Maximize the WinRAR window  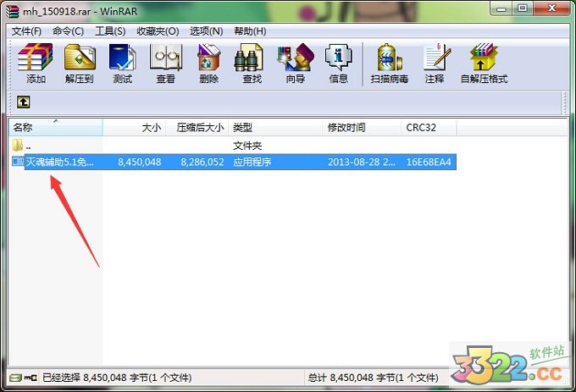click(x=523, y=8)
